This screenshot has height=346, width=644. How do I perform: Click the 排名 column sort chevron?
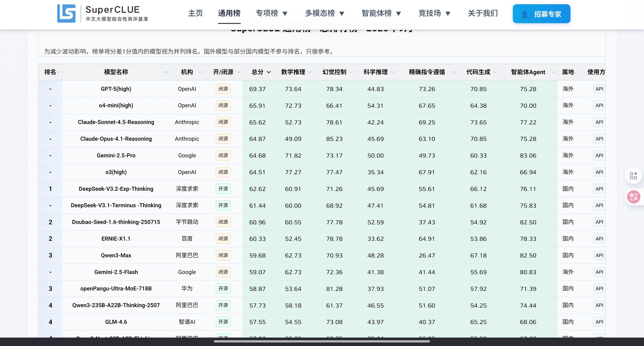click(58, 72)
